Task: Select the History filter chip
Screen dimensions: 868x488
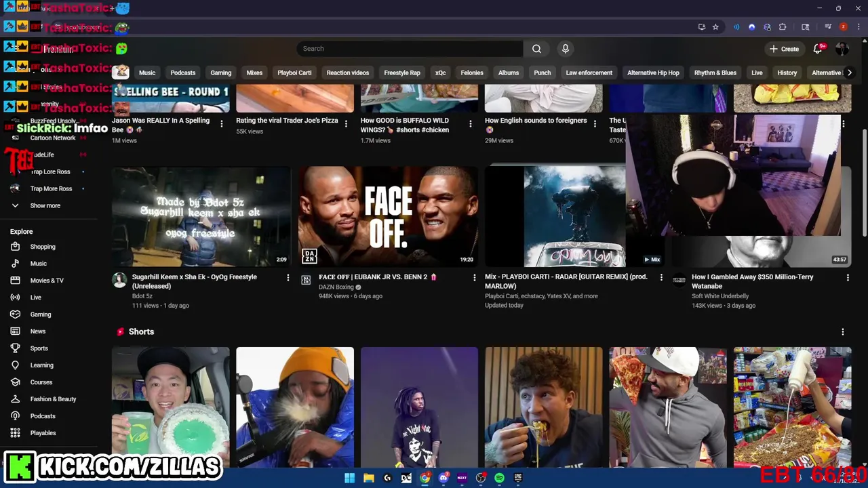Action: coord(787,73)
